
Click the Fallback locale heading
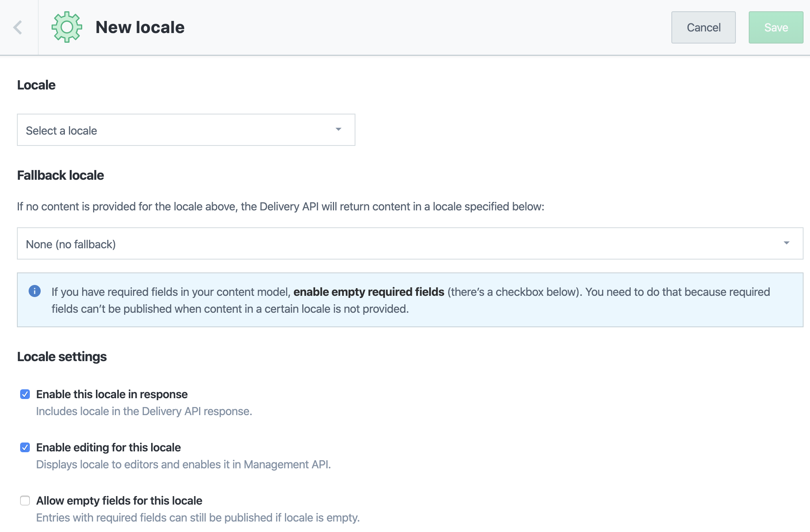click(60, 175)
